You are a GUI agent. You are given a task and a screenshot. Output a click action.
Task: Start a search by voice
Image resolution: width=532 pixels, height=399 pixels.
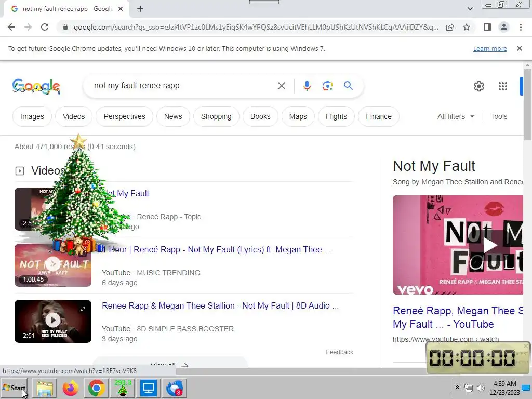pos(307,86)
